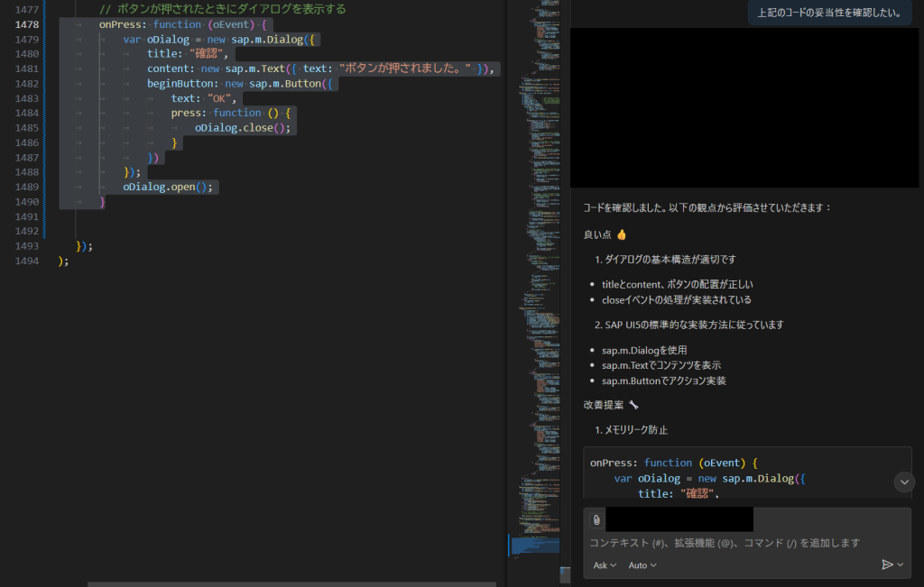Click the paperclip attach context icon
924x587 pixels.
pos(596,520)
